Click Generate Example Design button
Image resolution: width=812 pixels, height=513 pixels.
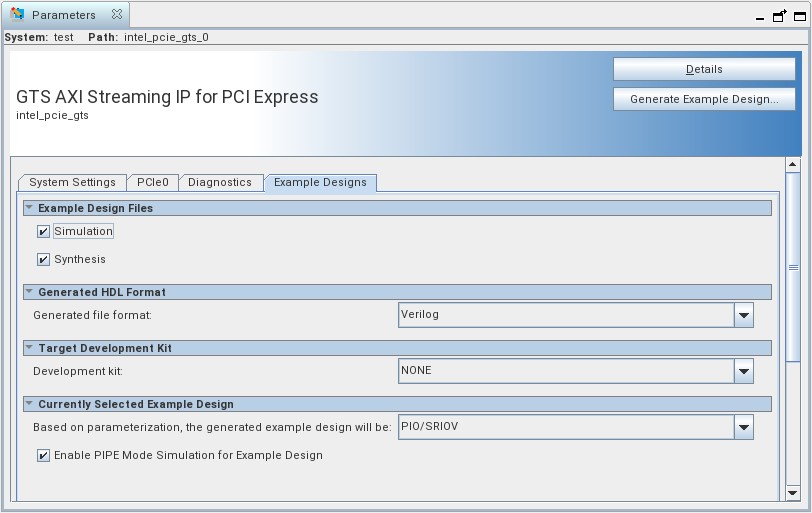click(704, 99)
